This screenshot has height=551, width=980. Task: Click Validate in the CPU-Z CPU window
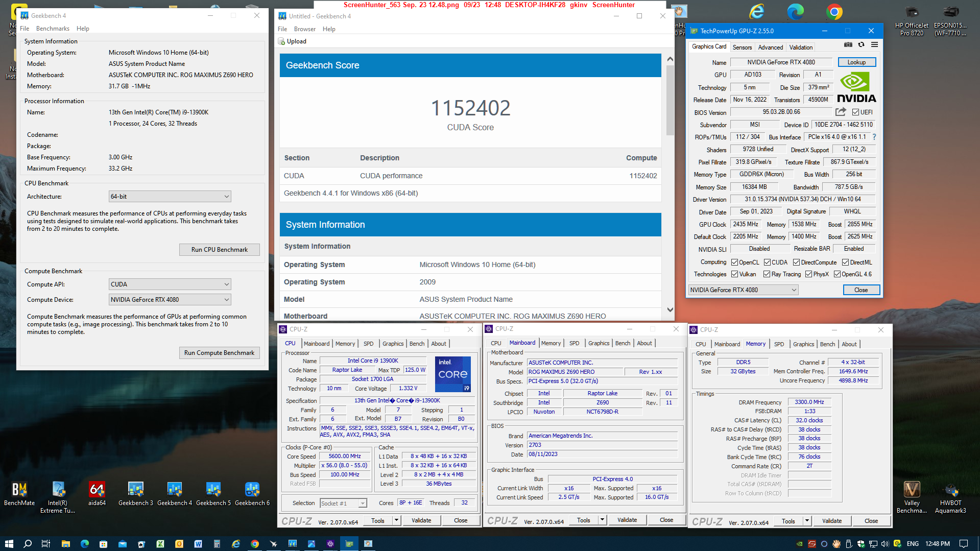click(421, 521)
